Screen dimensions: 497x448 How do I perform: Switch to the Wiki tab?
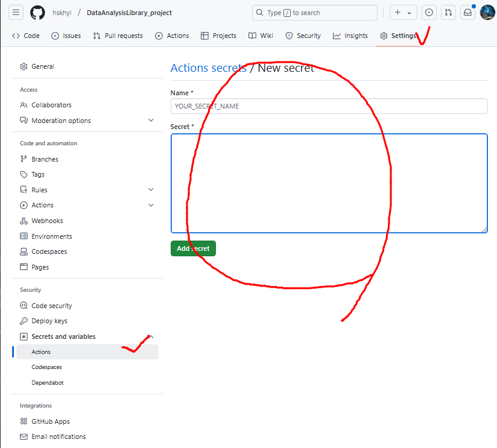261,36
